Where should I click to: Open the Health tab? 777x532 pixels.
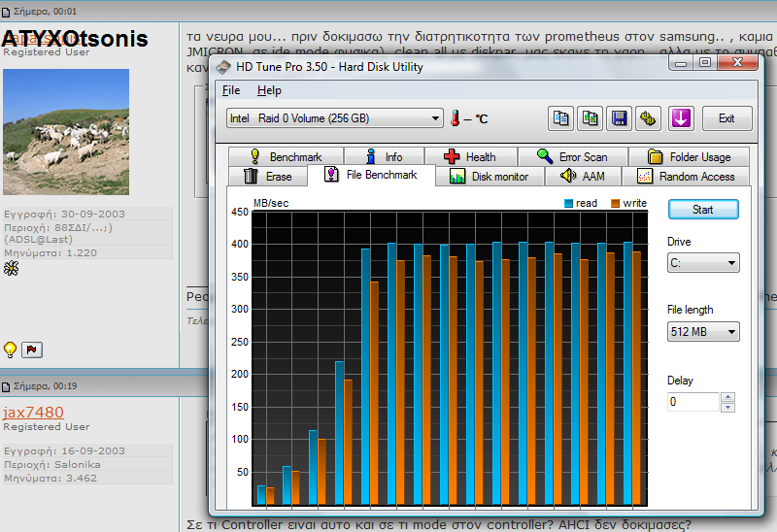tap(471, 156)
